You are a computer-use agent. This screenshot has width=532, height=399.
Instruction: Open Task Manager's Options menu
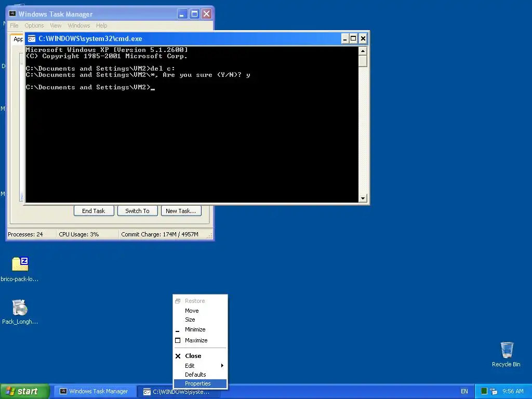pos(34,25)
